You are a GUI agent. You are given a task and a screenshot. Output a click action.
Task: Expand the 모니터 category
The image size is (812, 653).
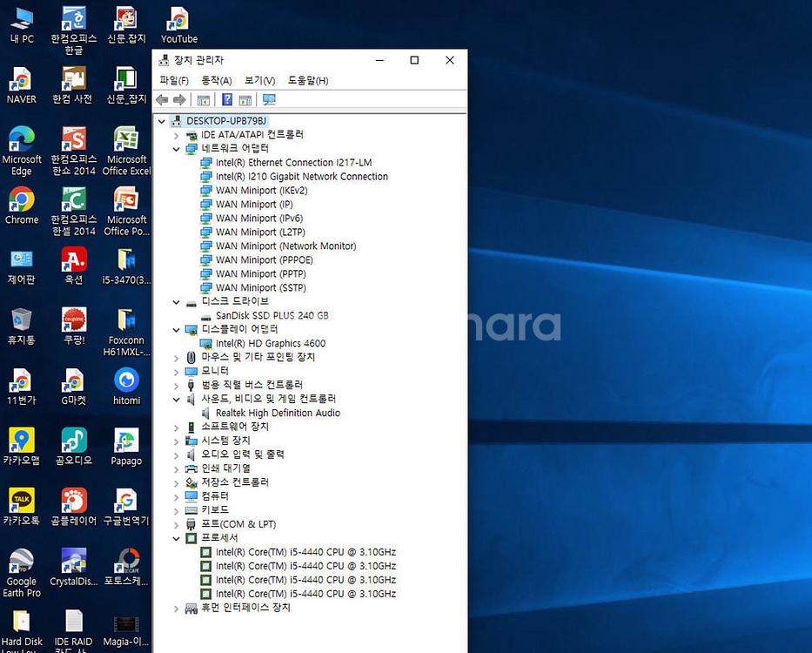pos(176,372)
